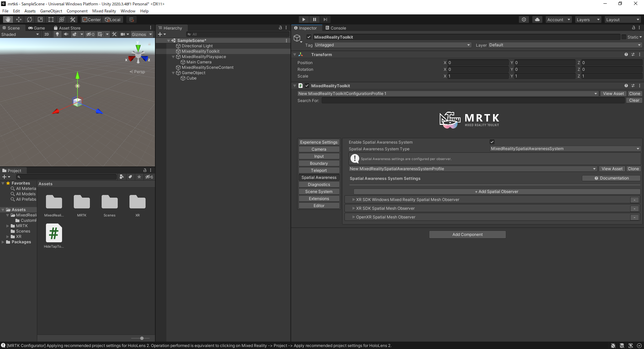Open the Documentation link button
The height and width of the screenshot is (349, 644).
click(611, 178)
